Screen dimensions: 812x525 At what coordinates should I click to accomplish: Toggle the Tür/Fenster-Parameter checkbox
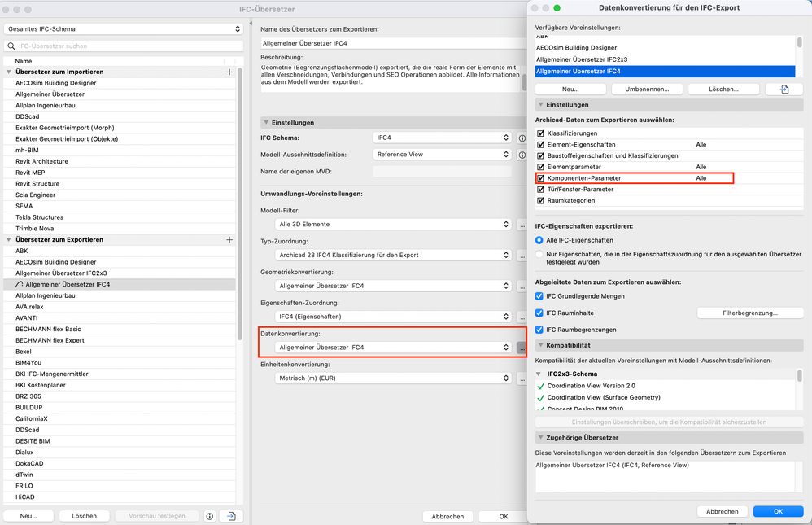click(540, 189)
